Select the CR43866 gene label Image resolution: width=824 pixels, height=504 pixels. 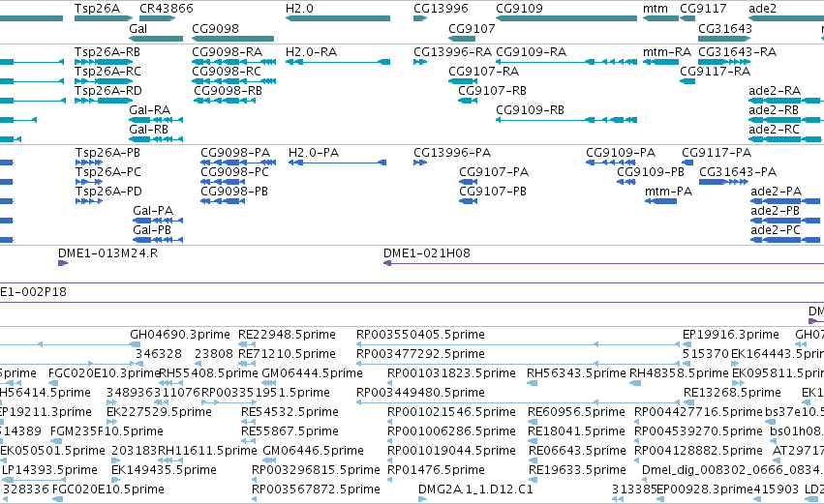167,9
